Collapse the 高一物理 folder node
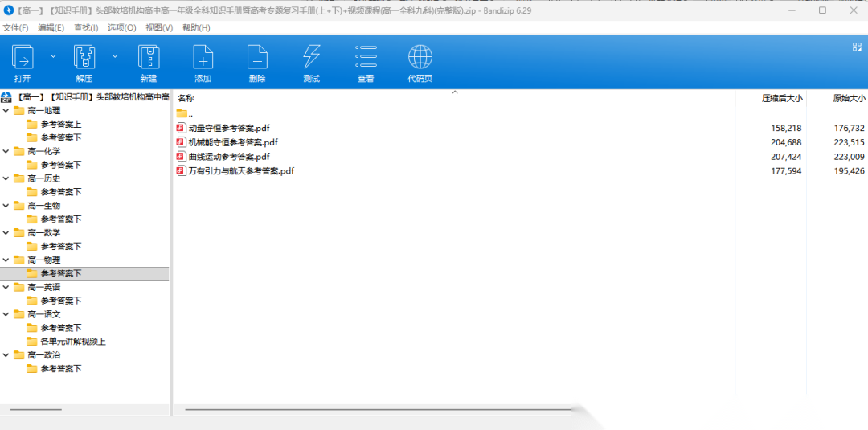Screen dimensions: 868x430 (6, 260)
